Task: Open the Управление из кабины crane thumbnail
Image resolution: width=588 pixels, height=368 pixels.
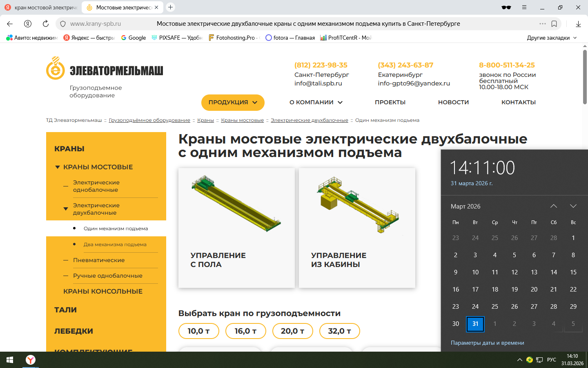Action: pyautogui.click(x=357, y=228)
